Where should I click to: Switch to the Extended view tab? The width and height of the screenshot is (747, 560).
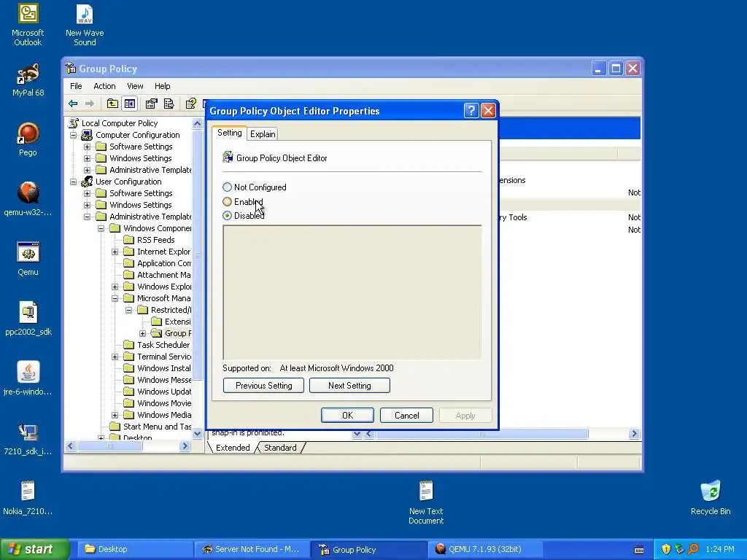233,448
